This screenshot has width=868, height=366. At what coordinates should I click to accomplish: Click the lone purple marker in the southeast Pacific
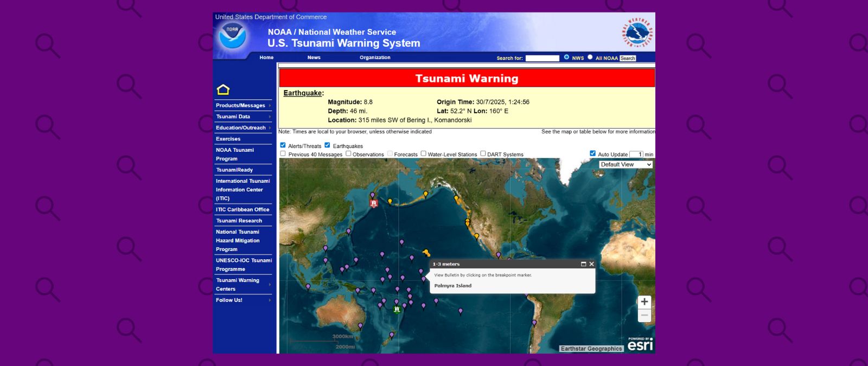pos(461,311)
